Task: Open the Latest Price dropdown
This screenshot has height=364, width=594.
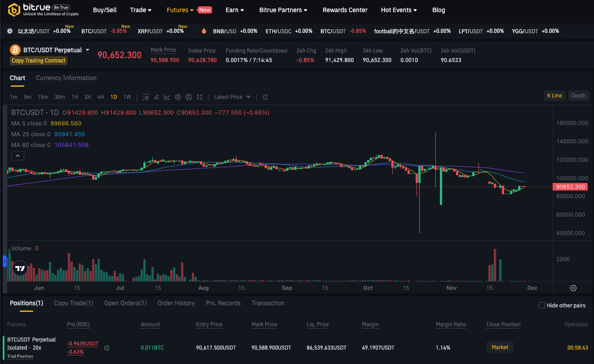Action: click(232, 97)
